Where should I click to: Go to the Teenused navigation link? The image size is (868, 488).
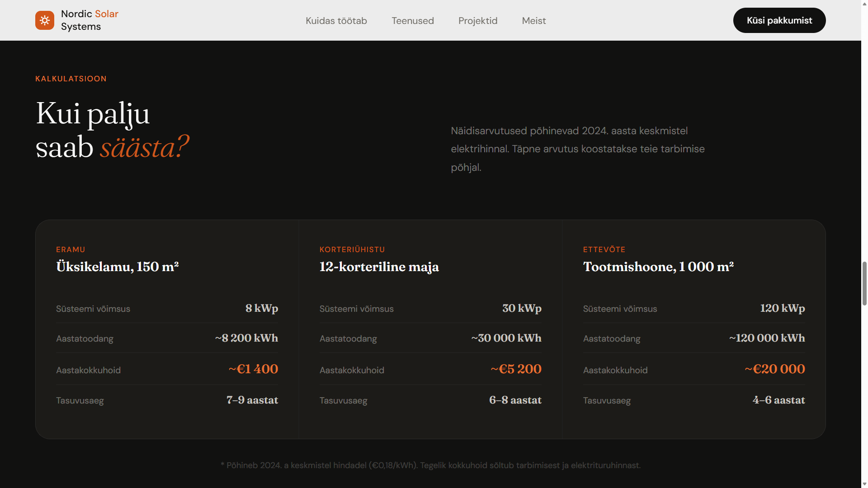(x=412, y=21)
